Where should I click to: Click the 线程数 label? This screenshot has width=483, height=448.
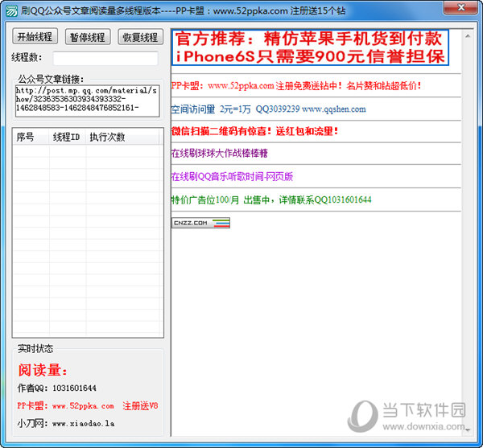pos(27,58)
